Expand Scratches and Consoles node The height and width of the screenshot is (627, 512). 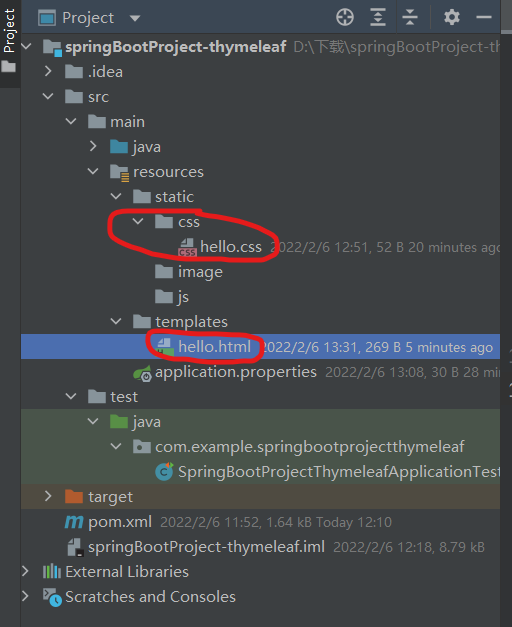coord(25,596)
